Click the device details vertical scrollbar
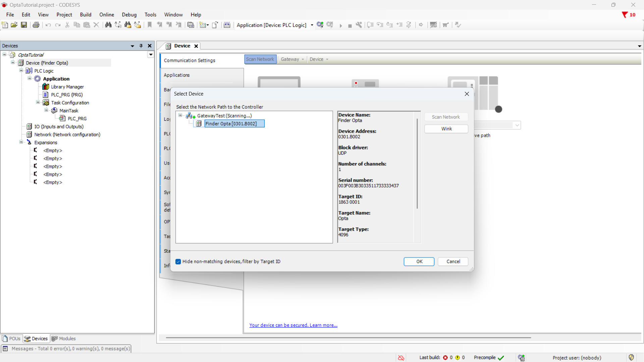644x362 pixels. pos(417,164)
